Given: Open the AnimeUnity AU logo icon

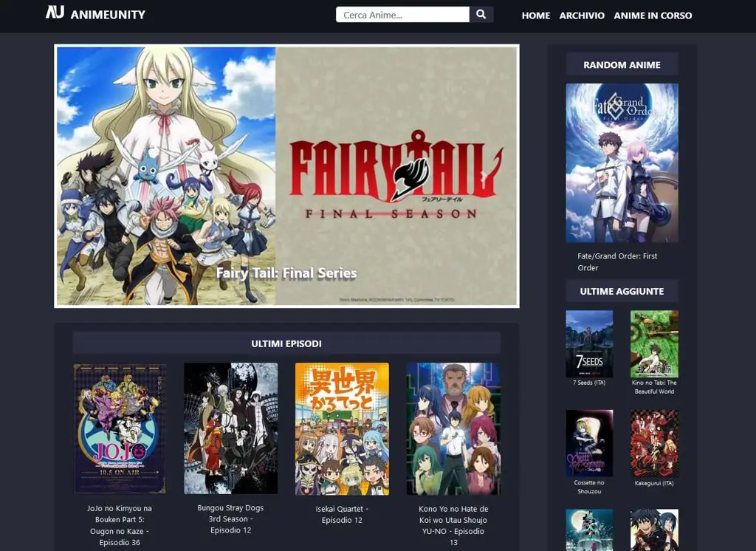Looking at the screenshot, I should pyautogui.click(x=55, y=12).
